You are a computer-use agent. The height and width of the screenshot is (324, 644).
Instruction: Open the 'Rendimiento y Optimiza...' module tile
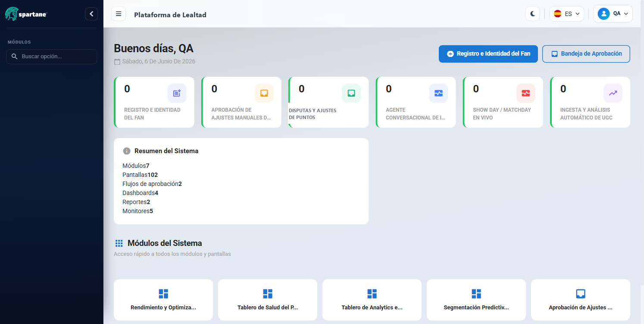163,300
